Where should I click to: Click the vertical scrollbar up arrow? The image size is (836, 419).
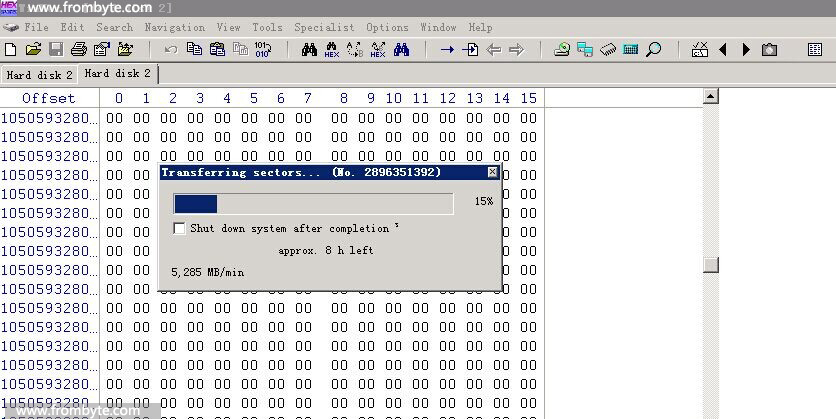pos(711,97)
